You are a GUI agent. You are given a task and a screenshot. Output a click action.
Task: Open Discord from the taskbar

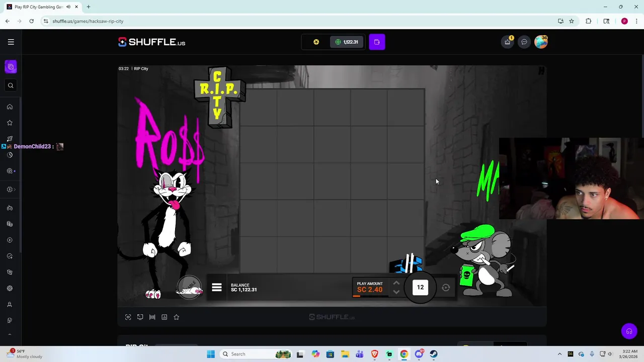419,354
